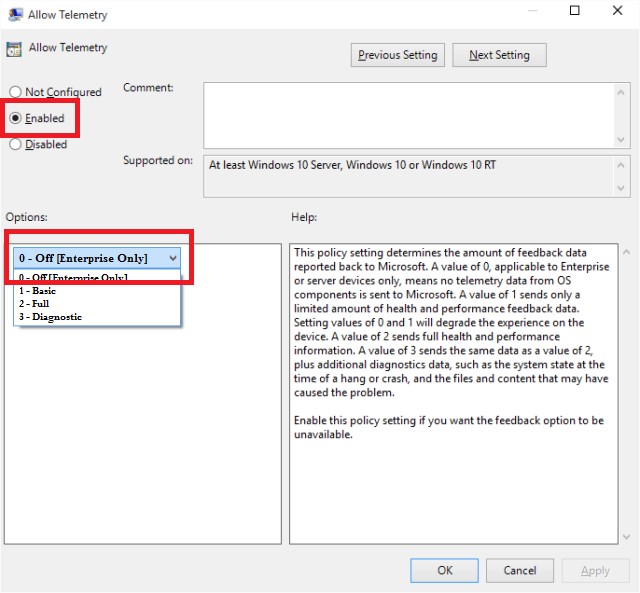The width and height of the screenshot is (640, 593).
Task: Click the policy setting icon beside Allow Telemetry
Action: click(14, 49)
